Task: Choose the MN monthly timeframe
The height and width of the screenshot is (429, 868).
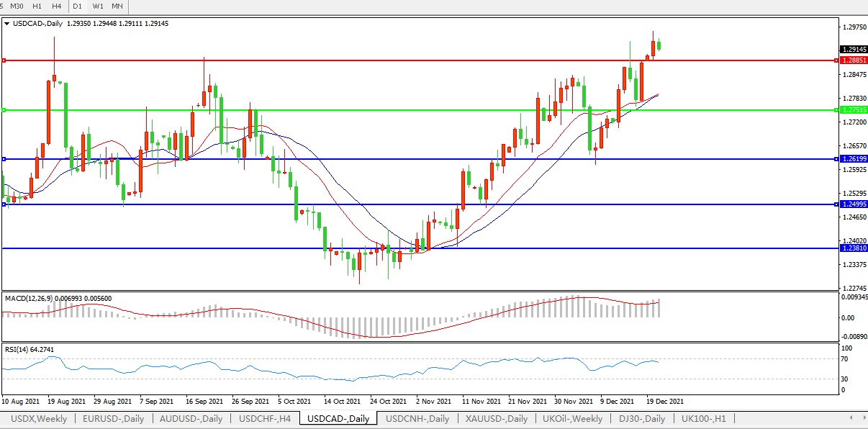Action: click(x=117, y=6)
